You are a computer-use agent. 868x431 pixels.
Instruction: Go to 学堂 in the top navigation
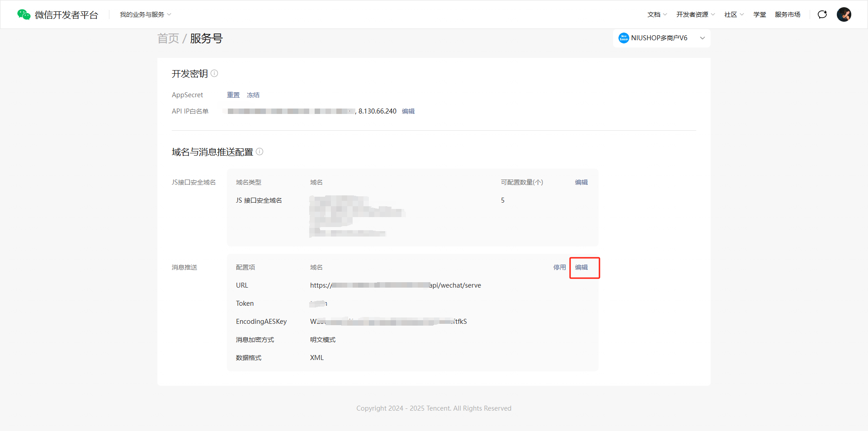tap(759, 14)
